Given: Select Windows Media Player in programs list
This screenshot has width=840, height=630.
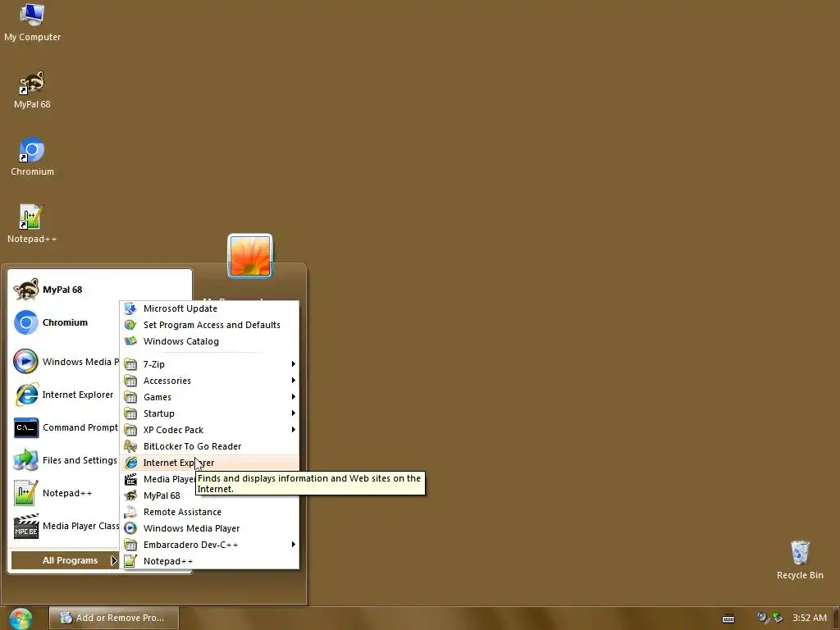Looking at the screenshot, I should [209, 528].
